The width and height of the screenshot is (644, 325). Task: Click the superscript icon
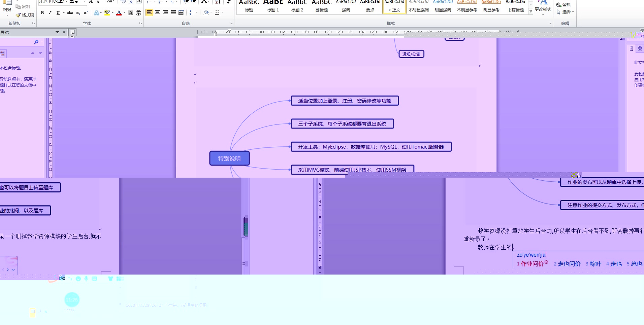tap(85, 13)
